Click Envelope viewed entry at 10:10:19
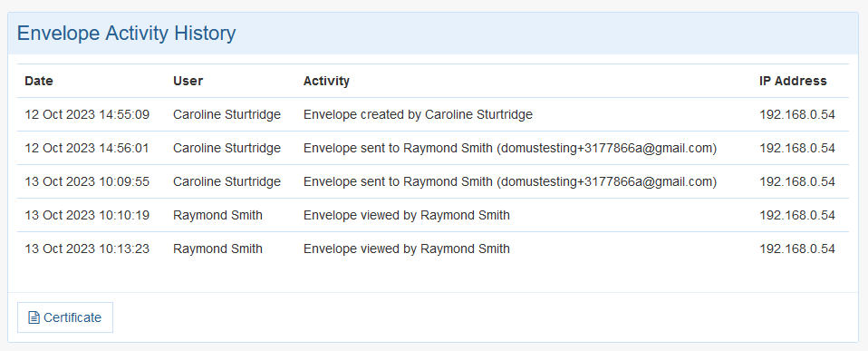The height and width of the screenshot is (351, 868). (406, 215)
